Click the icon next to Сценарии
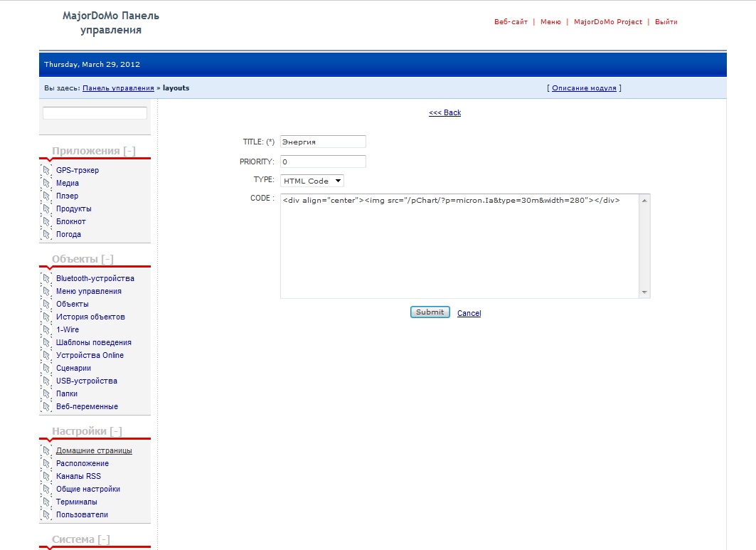Image resolution: width=756 pixels, height=550 pixels. pos(47,369)
